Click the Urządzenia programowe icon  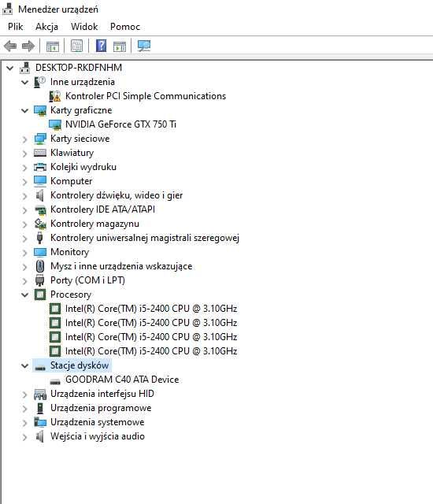(40, 408)
